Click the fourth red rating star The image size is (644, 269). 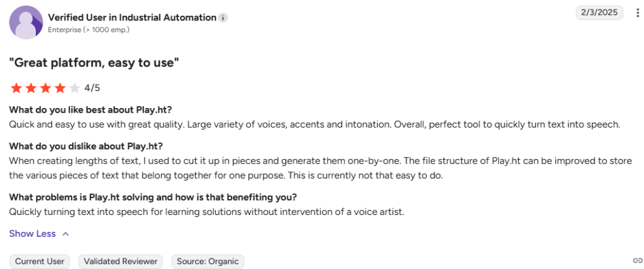point(60,88)
